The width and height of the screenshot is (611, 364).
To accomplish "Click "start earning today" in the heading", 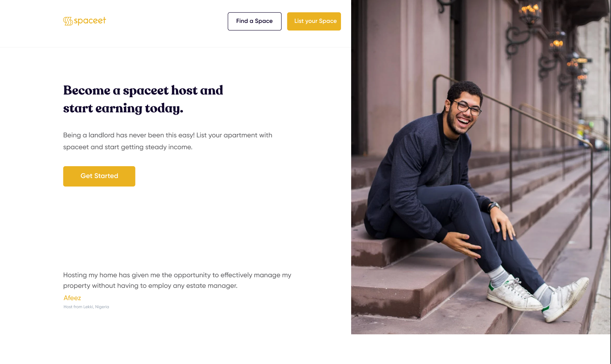I will [123, 108].
